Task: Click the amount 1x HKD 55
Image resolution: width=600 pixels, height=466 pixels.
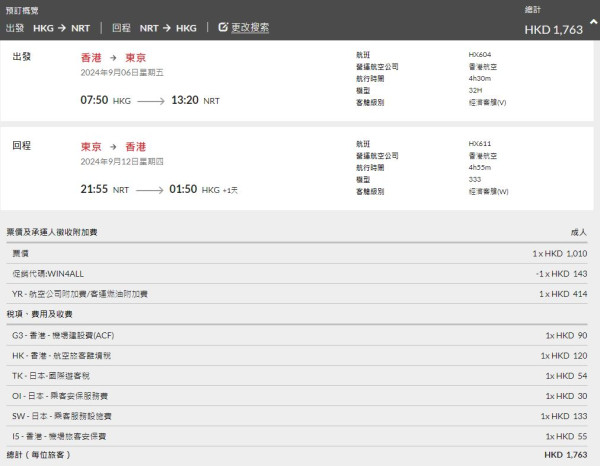Action: pyautogui.click(x=566, y=437)
